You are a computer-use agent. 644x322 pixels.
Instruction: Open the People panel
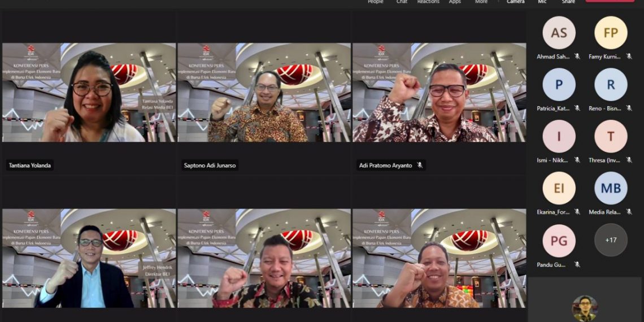376,2
